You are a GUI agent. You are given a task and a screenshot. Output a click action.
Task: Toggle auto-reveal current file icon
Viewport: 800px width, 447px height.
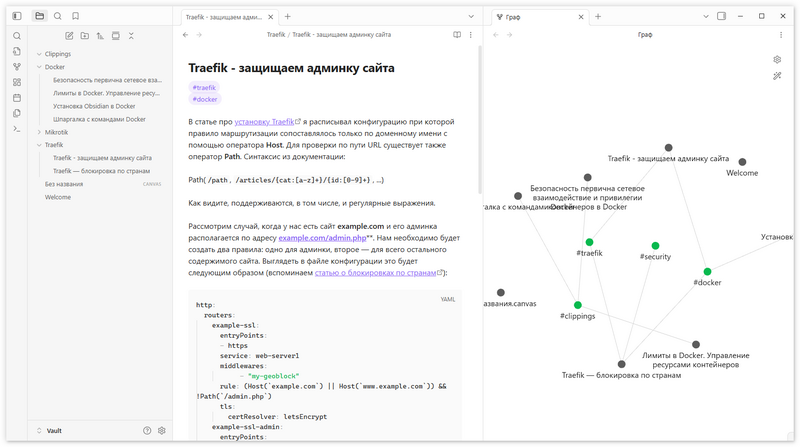(116, 36)
